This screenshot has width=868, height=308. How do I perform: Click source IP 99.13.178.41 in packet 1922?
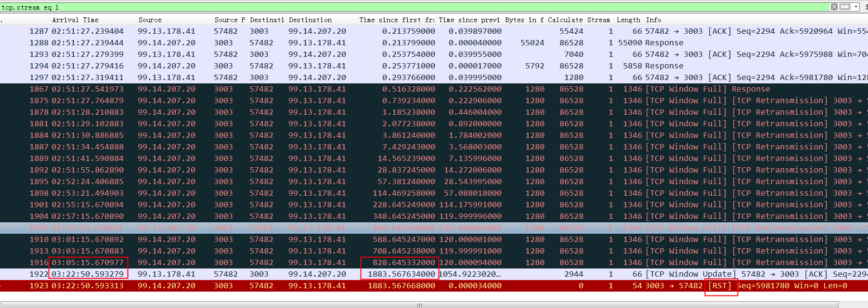pos(167,274)
